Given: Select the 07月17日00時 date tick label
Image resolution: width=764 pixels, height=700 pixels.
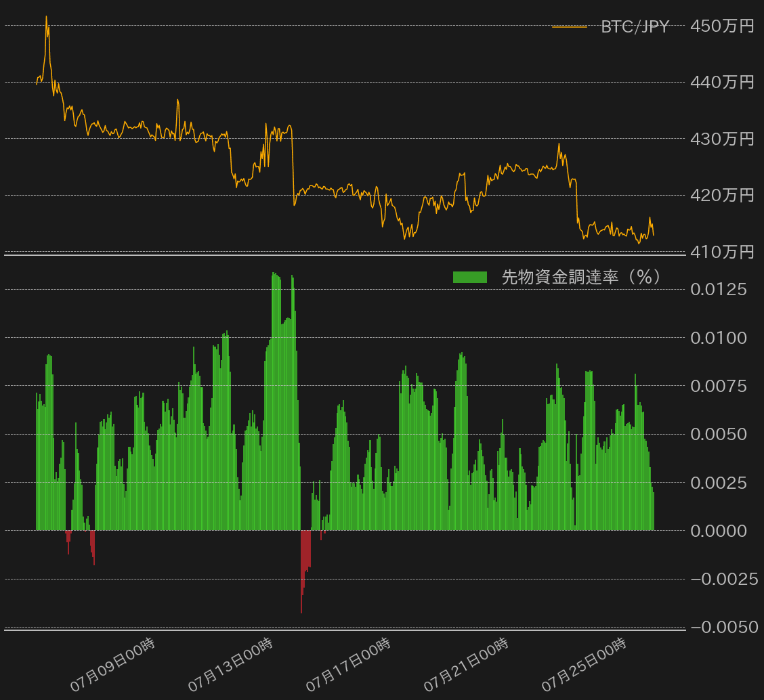Looking at the screenshot, I should pos(349,664).
